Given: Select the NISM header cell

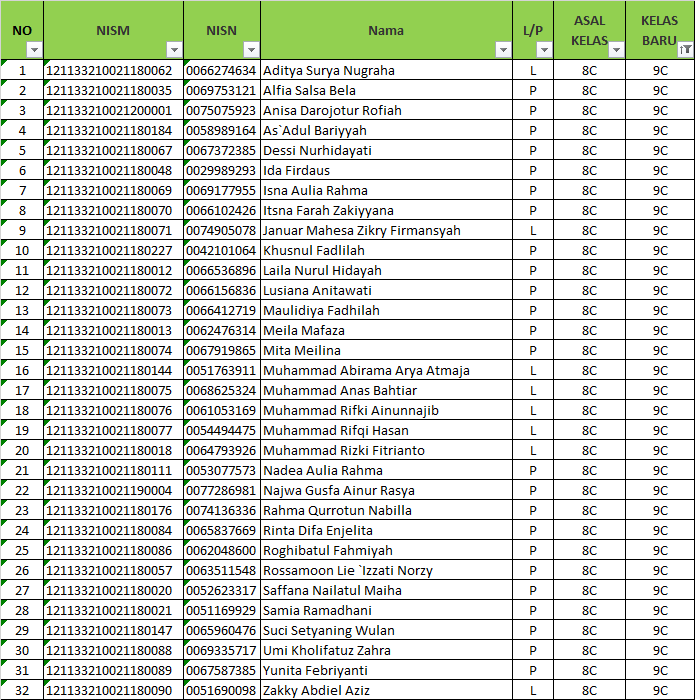Looking at the screenshot, I should point(113,30).
